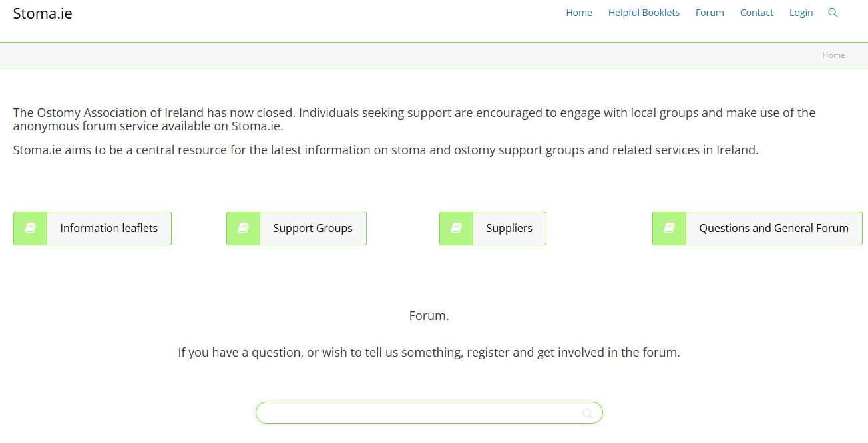
Task: Visit the Suppliers page
Action: [x=509, y=228]
